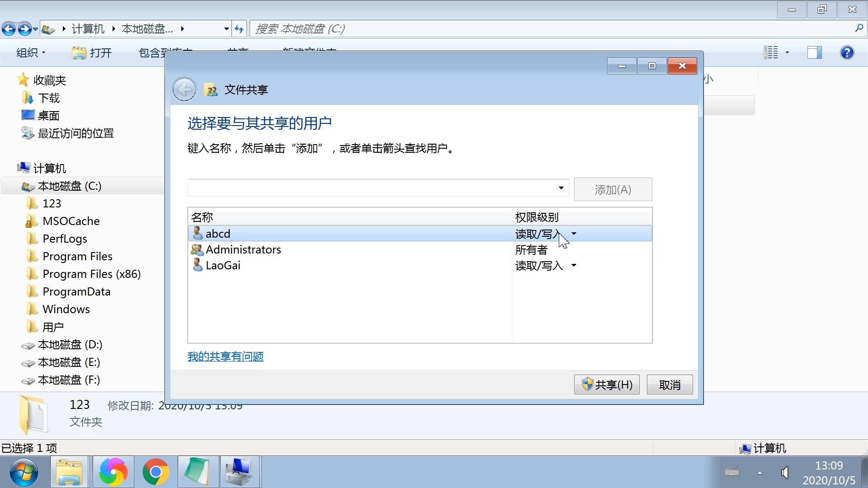
Task: Click the back arrow in the sharing dialog
Action: pos(184,89)
